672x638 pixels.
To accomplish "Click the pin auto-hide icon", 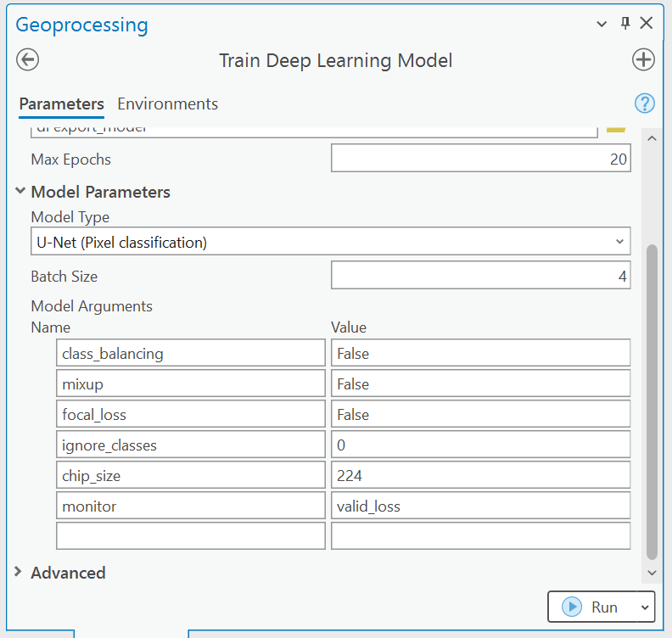I will pyautogui.click(x=625, y=24).
